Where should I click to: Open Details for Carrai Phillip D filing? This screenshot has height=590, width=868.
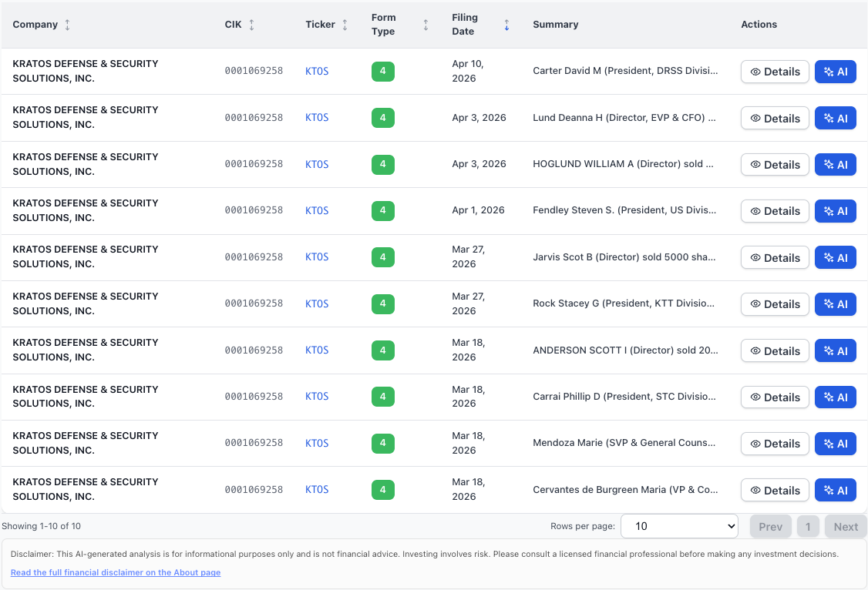tap(775, 397)
